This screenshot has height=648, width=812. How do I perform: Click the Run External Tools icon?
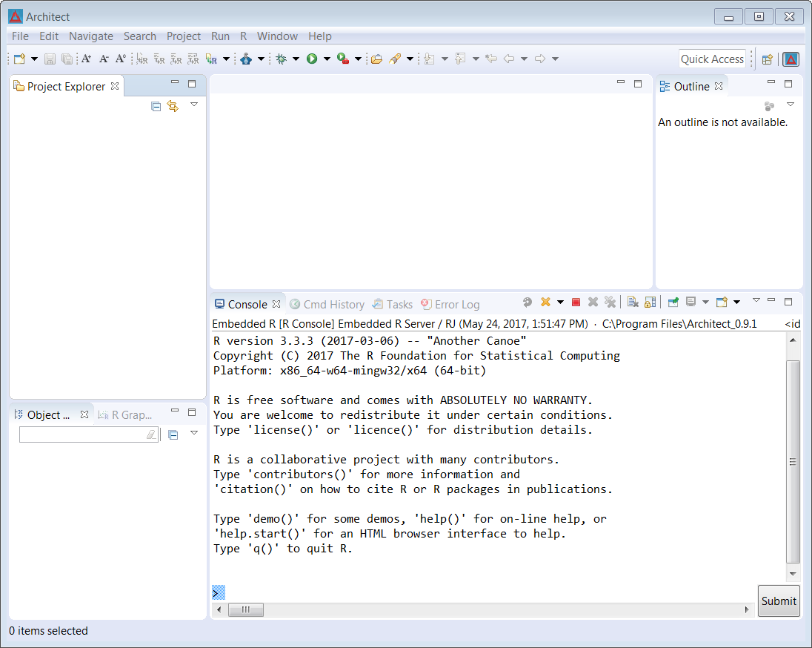[342, 59]
